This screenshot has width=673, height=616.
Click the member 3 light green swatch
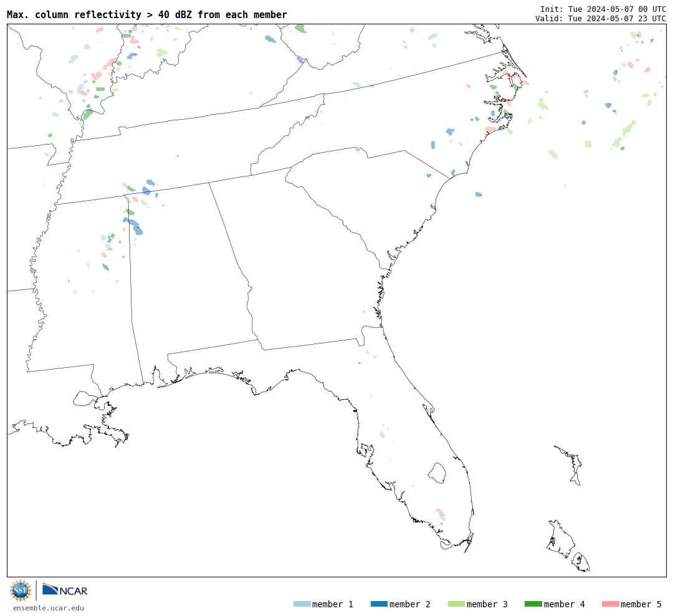click(456, 604)
